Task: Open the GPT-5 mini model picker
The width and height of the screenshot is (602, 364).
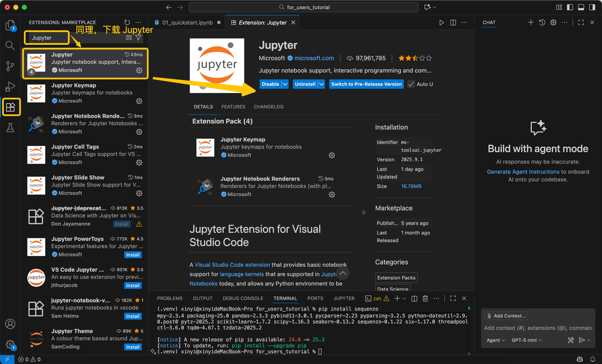Action: (x=526, y=340)
